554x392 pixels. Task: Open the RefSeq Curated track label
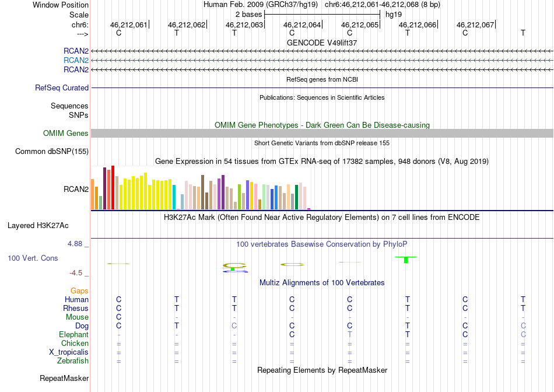click(62, 87)
